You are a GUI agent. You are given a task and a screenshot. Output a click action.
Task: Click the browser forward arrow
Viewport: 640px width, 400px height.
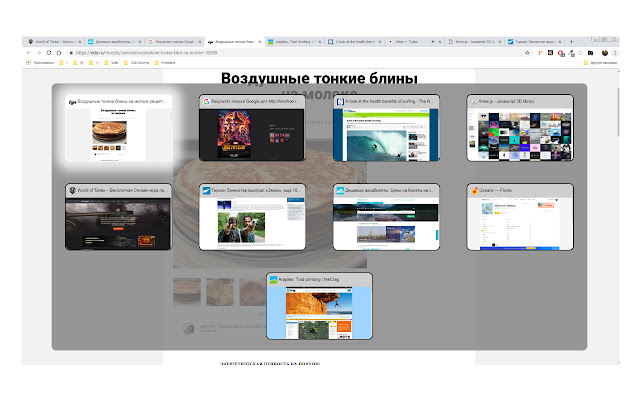(39, 53)
